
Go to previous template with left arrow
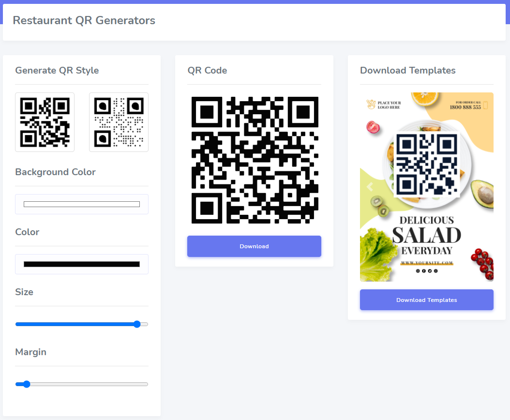(370, 187)
